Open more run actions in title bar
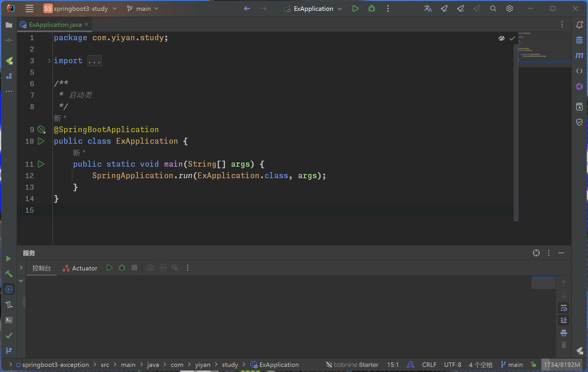 click(x=388, y=9)
